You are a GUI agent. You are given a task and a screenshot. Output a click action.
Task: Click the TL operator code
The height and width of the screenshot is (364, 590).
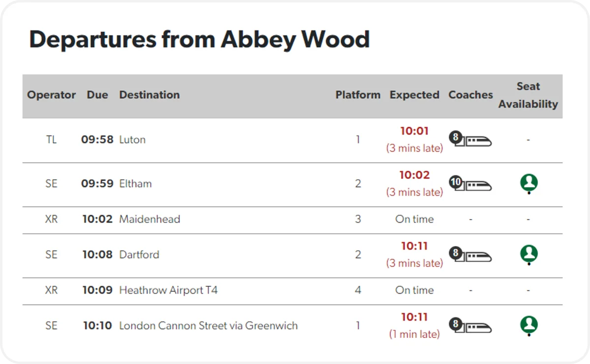pos(51,140)
